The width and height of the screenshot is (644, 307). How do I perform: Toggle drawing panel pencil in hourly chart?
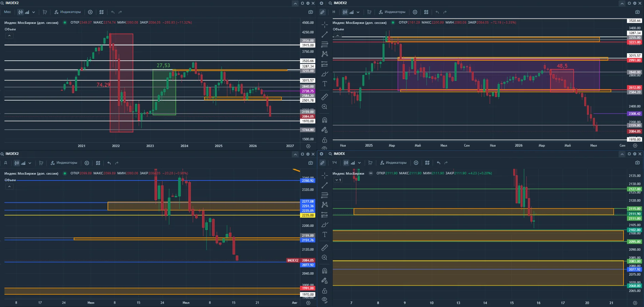pos(322,163)
